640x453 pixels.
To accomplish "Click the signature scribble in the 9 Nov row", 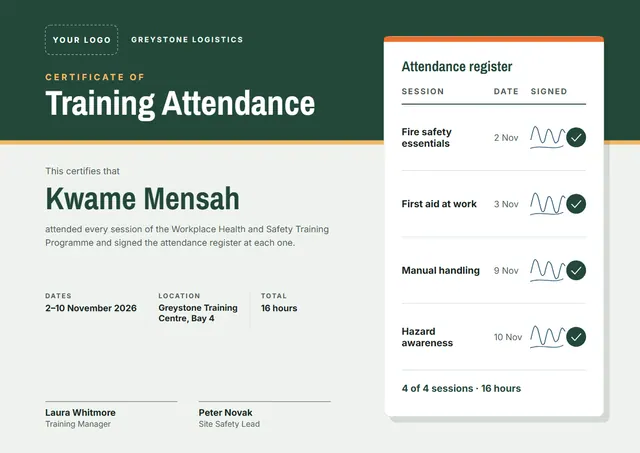I will tap(547, 270).
